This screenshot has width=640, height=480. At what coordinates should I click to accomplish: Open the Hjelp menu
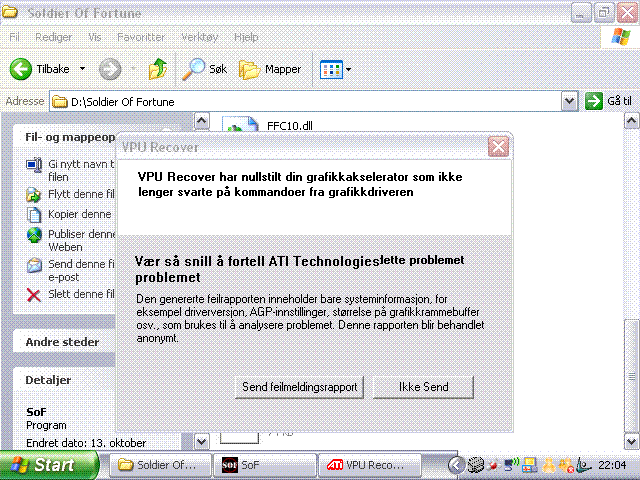click(246, 37)
